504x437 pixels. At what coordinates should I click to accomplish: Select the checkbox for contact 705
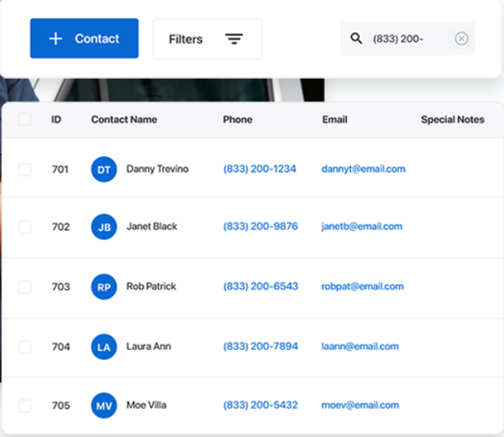(25, 405)
